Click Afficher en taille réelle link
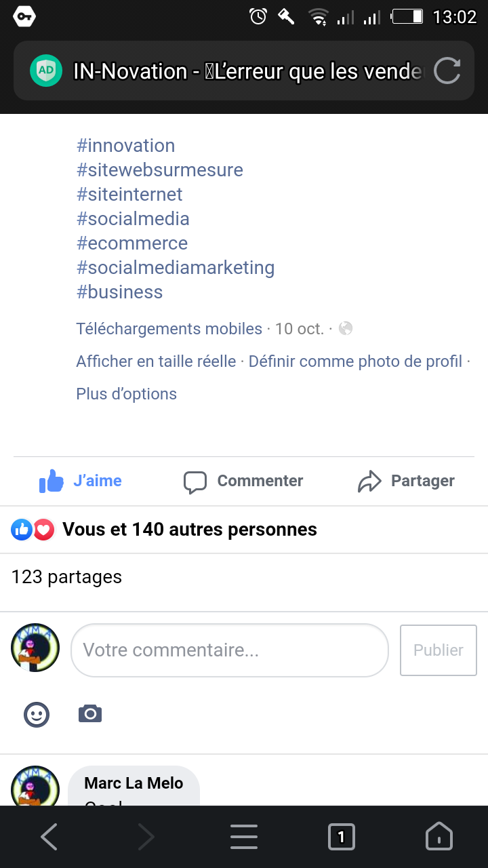The height and width of the screenshot is (868, 488). [156, 361]
